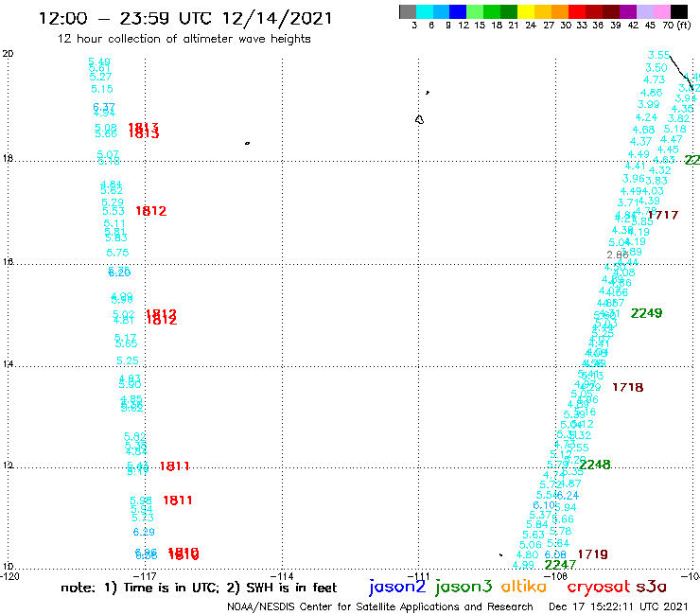Click the '5.75' wave height value

(117, 253)
